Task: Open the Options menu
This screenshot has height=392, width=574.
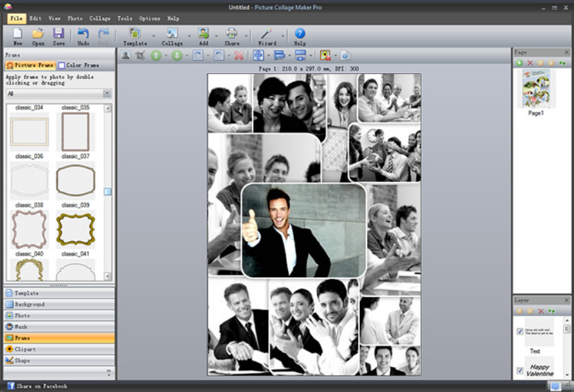Action: click(x=150, y=18)
